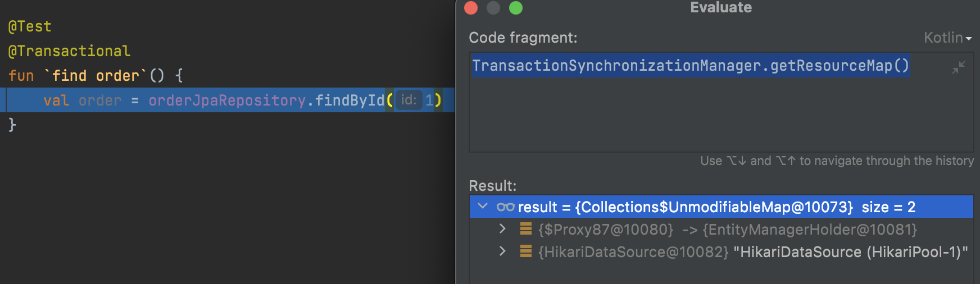Screen dimensions: 980x284
Task: Click the Result: label
Action: point(492,186)
